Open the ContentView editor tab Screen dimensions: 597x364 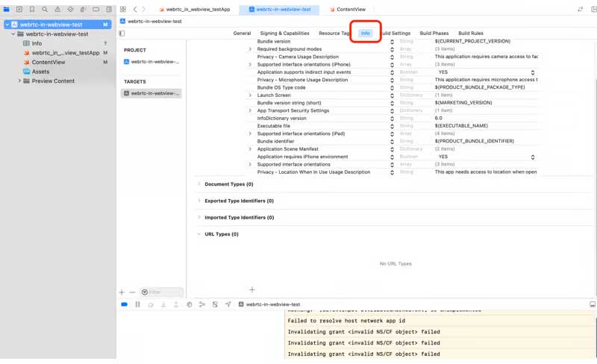pyautogui.click(x=348, y=9)
